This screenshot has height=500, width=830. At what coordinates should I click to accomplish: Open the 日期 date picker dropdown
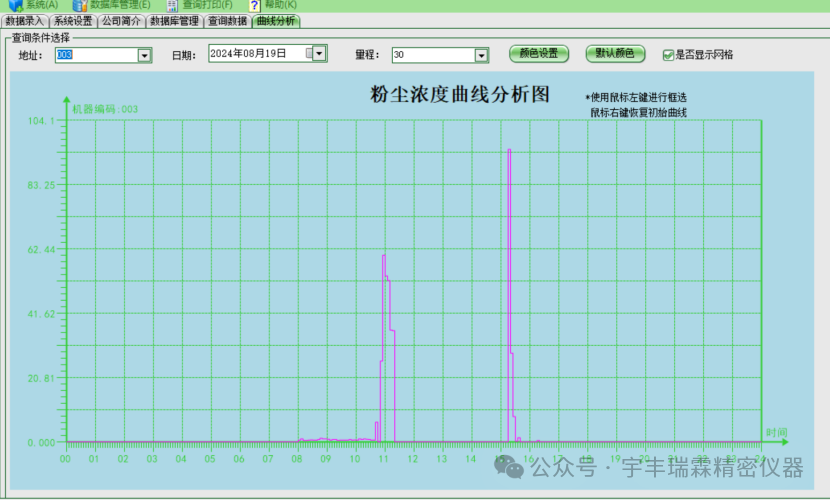[319, 53]
